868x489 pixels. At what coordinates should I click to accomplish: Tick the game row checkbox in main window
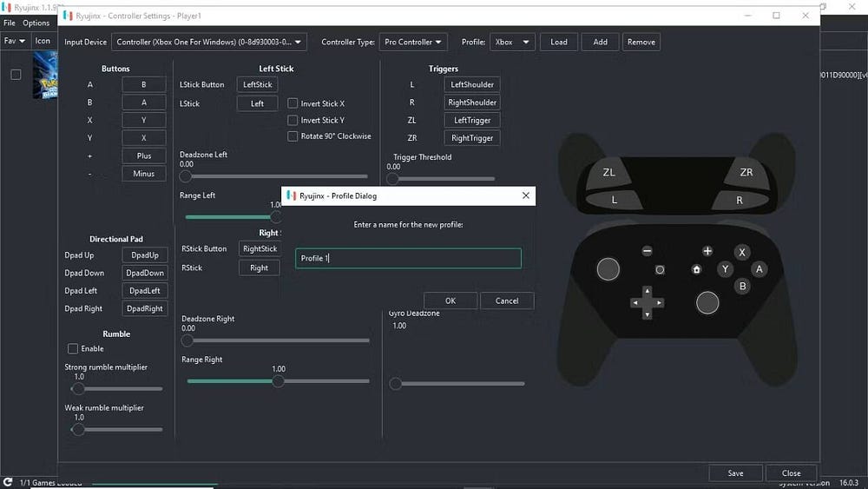tap(16, 74)
